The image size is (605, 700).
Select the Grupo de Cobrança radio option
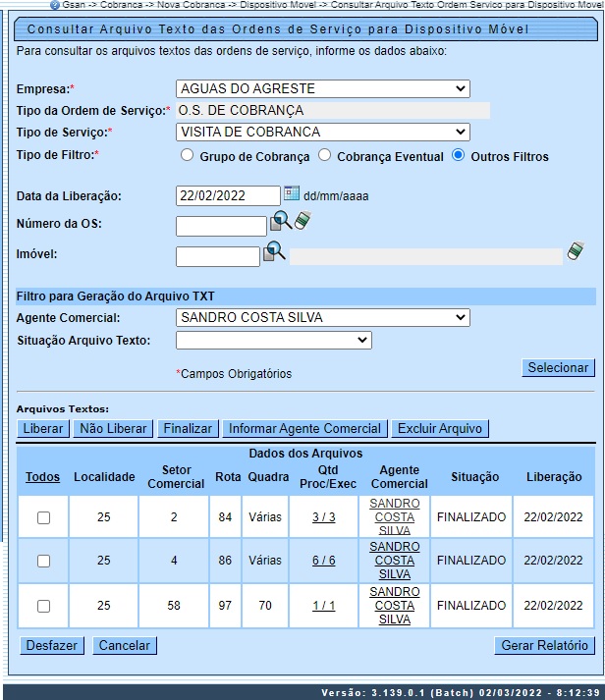click(187, 155)
